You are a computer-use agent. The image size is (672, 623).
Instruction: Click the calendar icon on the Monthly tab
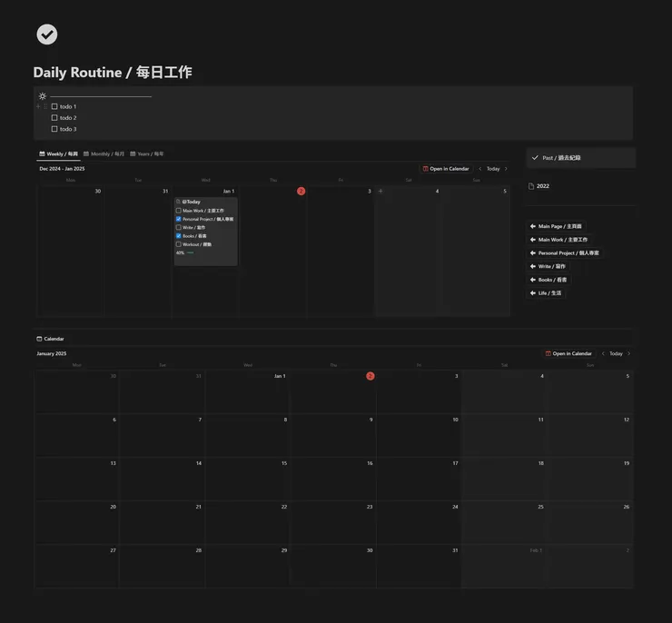coord(86,153)
